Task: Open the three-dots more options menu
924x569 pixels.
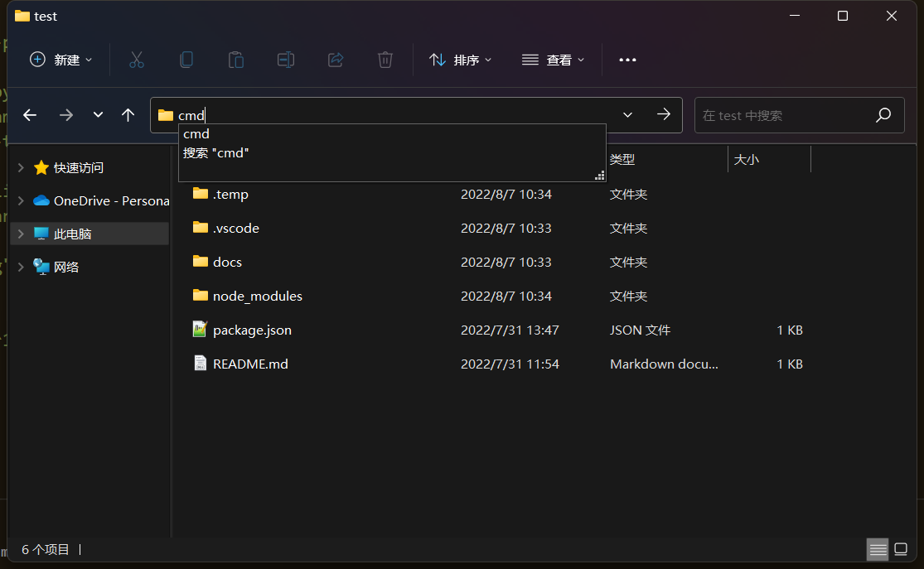Action: (x=627, y=60)
